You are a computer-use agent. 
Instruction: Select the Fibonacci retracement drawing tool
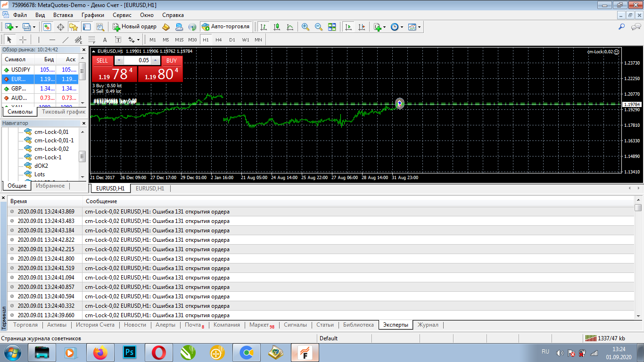[91, 40]
